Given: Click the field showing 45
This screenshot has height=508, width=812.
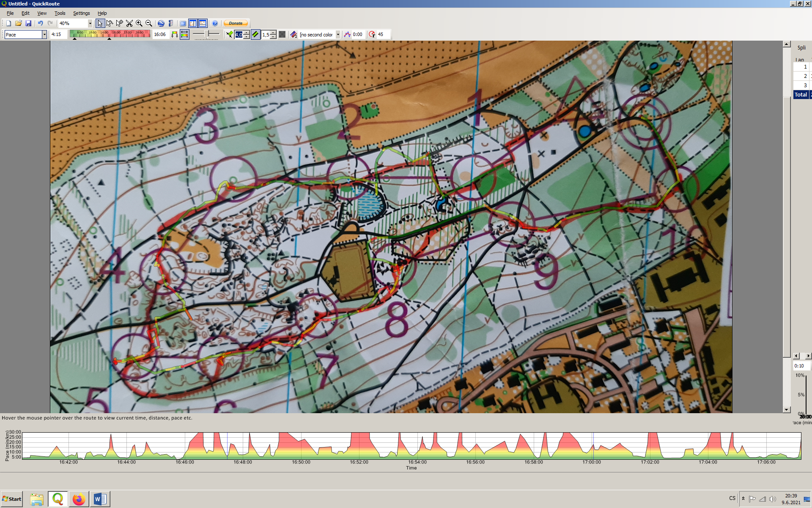Looking at the screenshot, I should pyautogui.click(x=383, y=35).
